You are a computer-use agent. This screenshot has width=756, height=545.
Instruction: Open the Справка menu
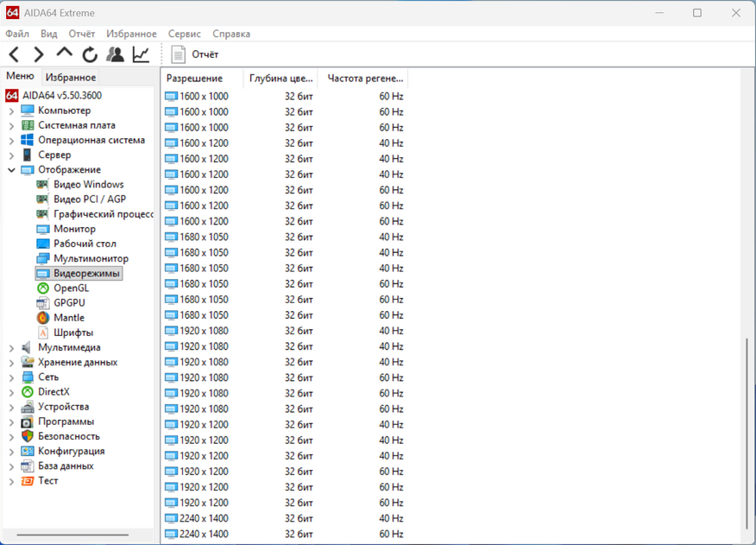pyautogui.click(x=231, y=34)
